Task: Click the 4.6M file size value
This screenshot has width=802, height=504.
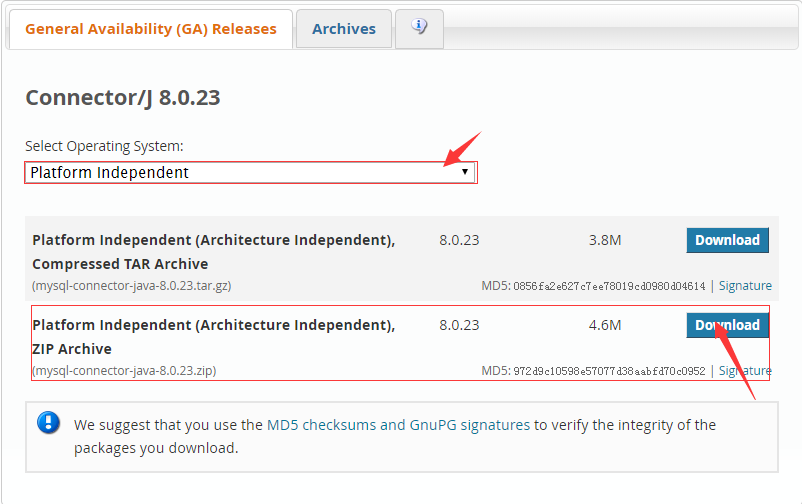Action: (x=605, y=325)
